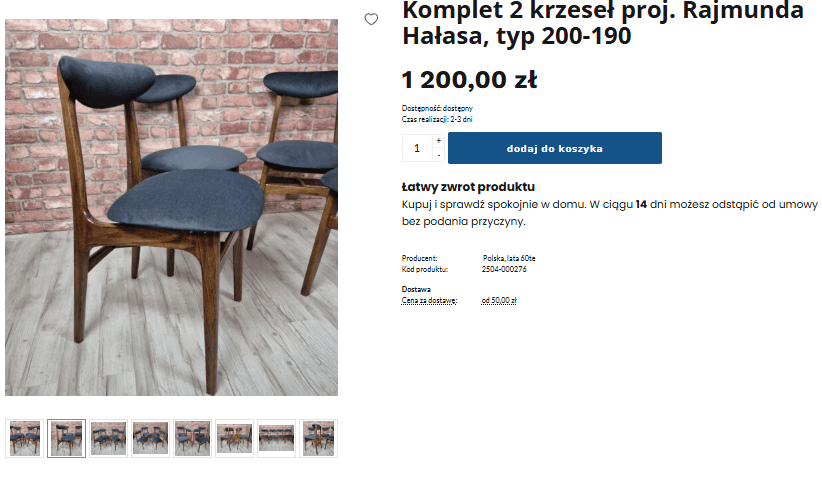Click the "od 50,00 zł" delivery price
Screen dimensions: 822x480
[x=499, y=300]
